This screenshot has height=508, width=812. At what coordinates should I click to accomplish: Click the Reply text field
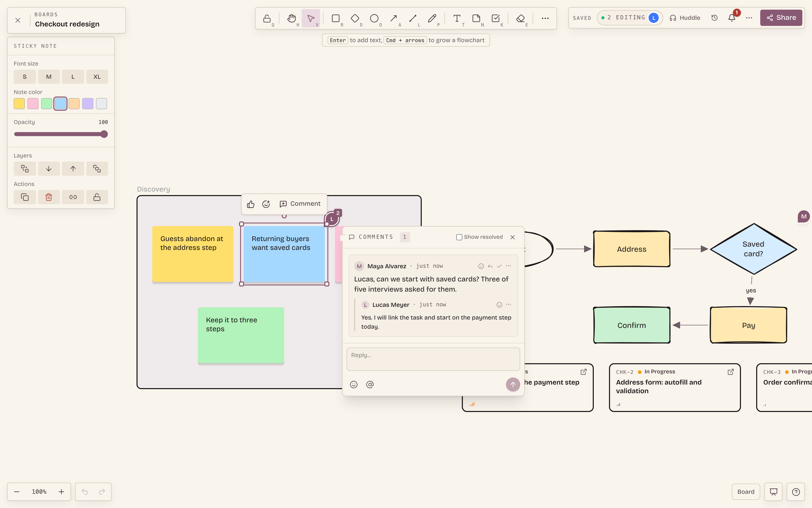coord(433,359)
